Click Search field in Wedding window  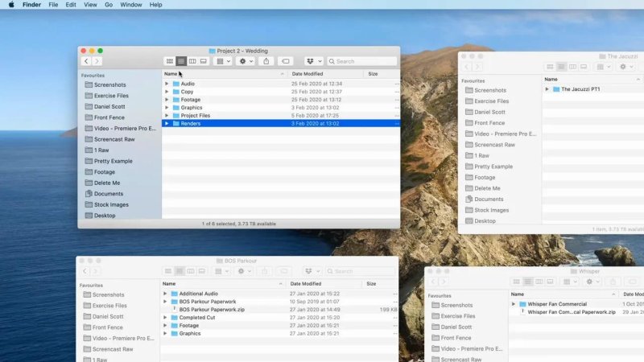(361, 61)
